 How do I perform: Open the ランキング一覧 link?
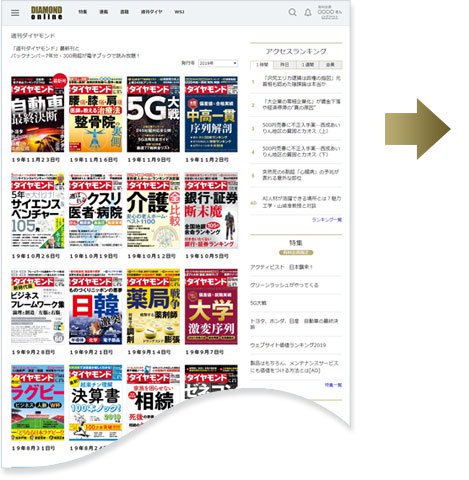click(x=327, y=220)
